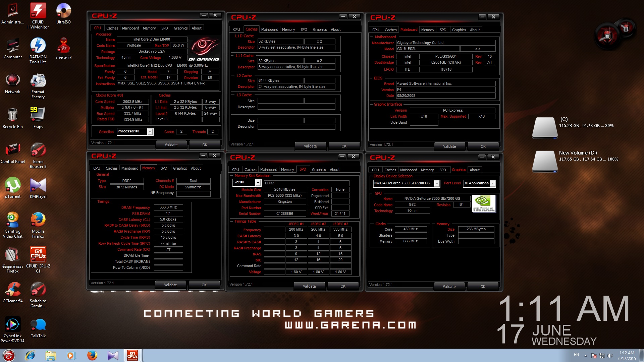Open the C: drive gadget
644x362 pixels.
click(x=545, y=127)
